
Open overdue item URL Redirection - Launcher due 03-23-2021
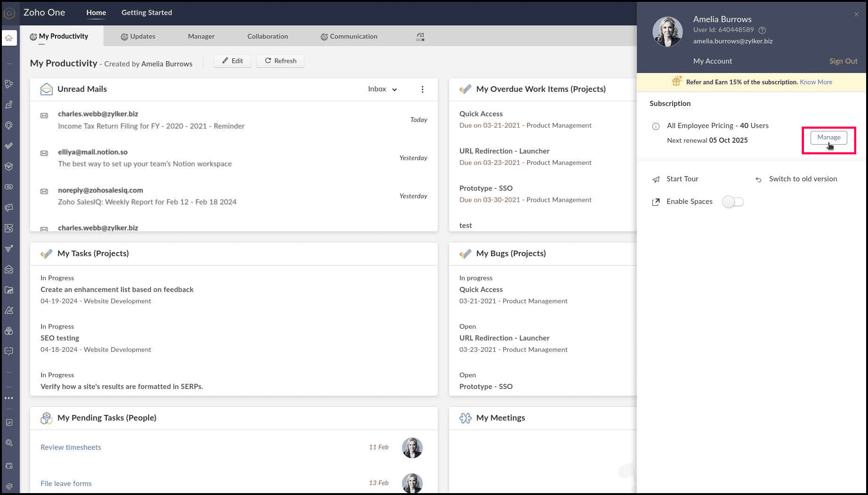click(504, 151)
